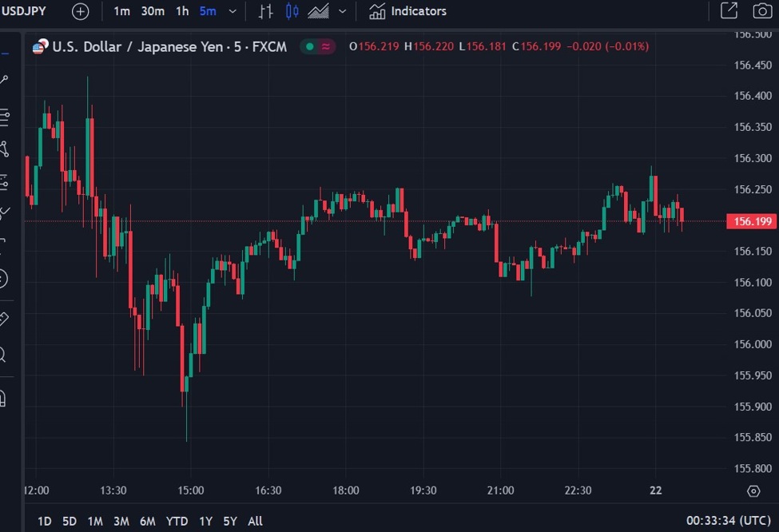779x532 pixels.
Task: Click the All range button
Action: pyautogui.click(x=255, y=521)
